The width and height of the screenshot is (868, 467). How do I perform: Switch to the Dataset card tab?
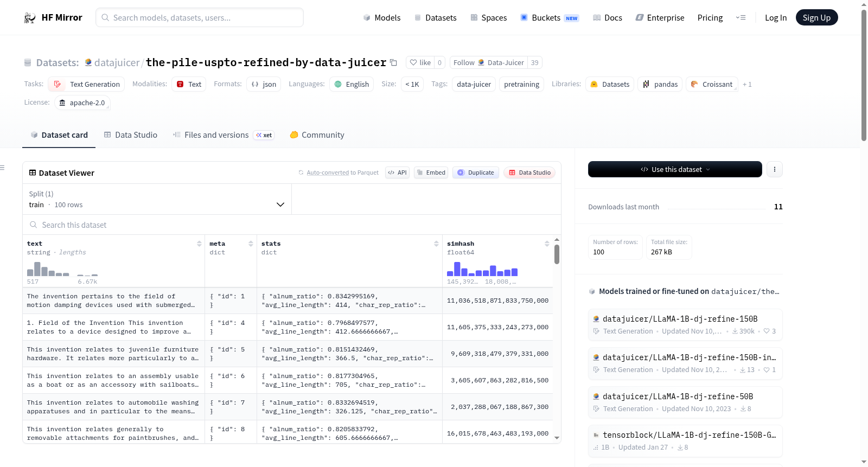coord(59,135)
